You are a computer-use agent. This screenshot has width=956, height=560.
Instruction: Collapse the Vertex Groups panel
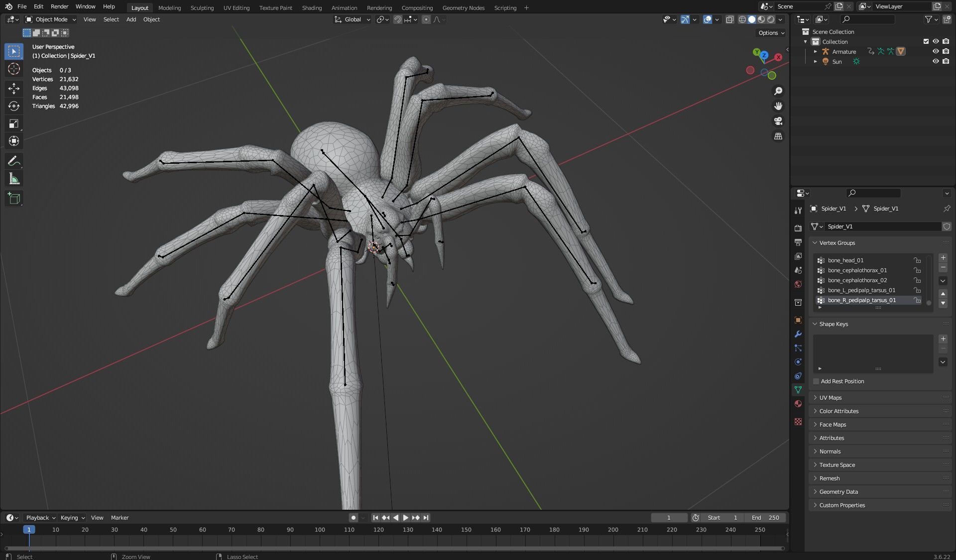pyautogui.click(x=815, y=243)
